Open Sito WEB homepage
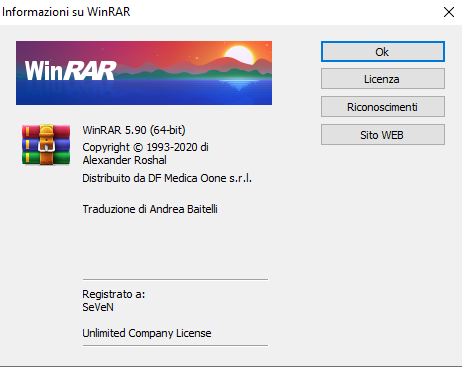Viewport: 462px width, 367px height. tap(383, 135)
